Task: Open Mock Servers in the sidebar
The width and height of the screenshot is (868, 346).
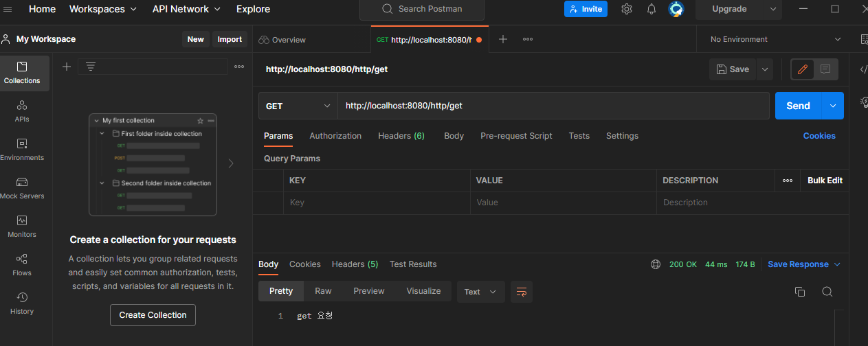Action: click(x=22, y=188)
